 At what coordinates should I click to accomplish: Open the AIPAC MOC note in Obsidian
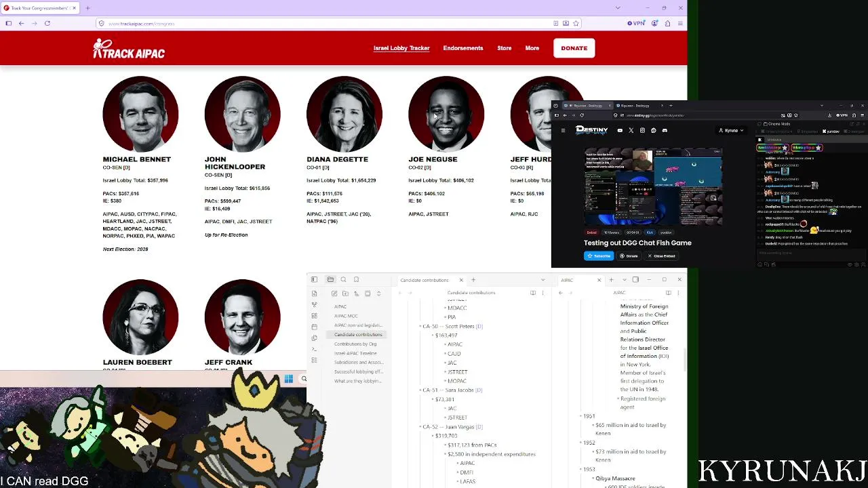pos(346,316)
